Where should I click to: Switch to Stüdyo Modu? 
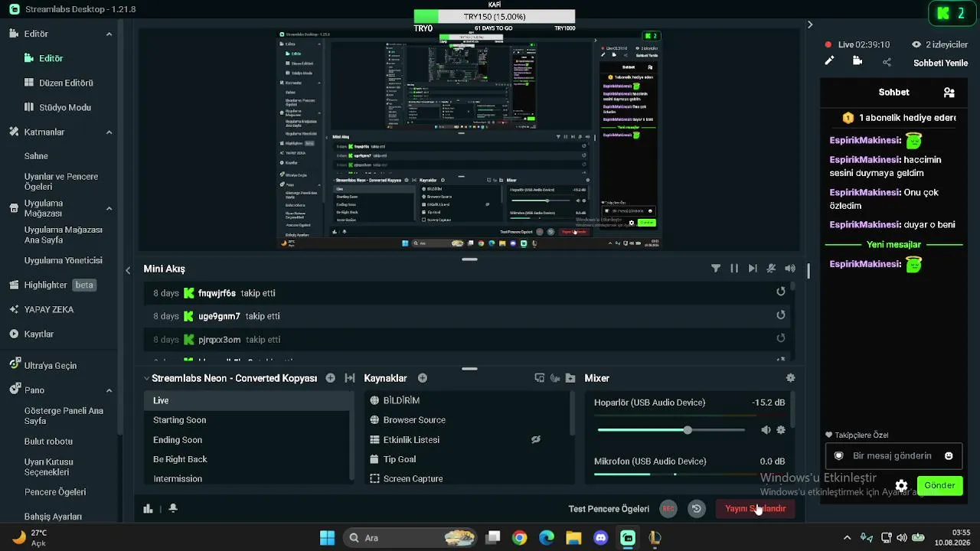(57, 108)
